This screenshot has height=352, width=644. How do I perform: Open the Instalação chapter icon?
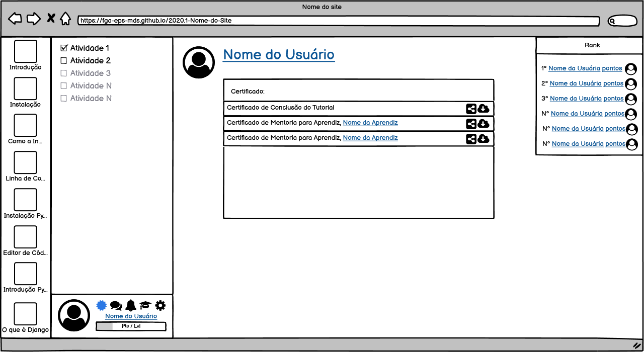point(26,89)
